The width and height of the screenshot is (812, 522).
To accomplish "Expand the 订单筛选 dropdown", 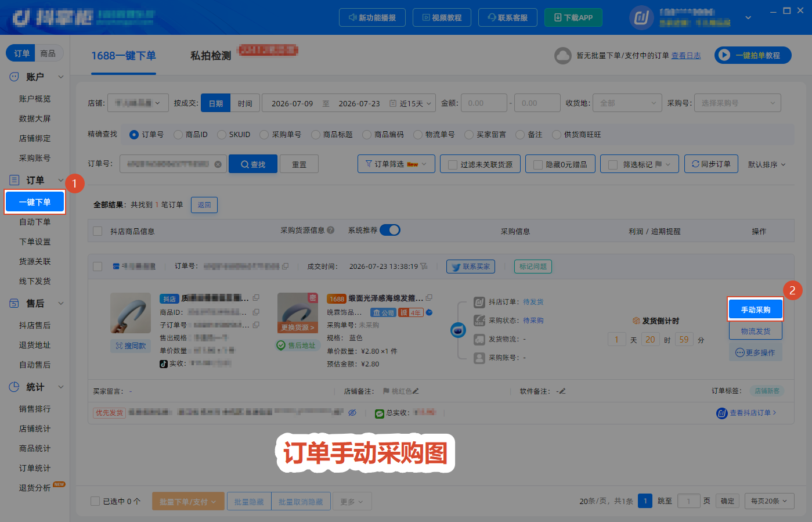I will point(396,164).
